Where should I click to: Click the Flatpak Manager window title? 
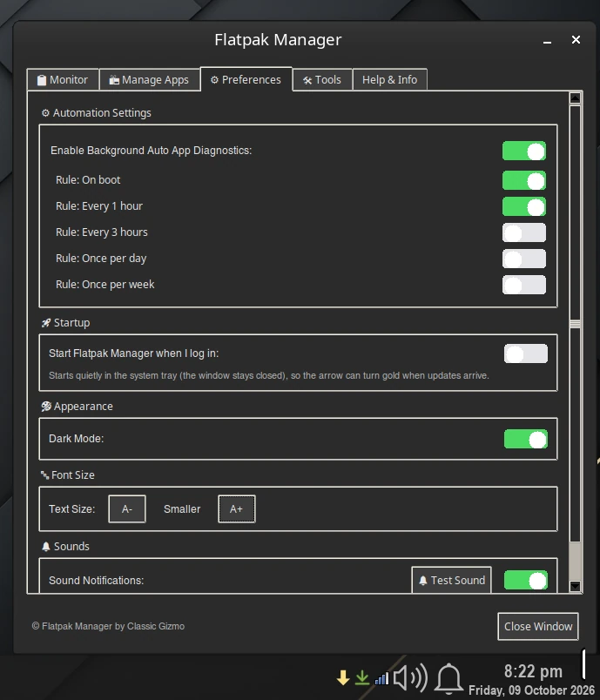(278, 40)
